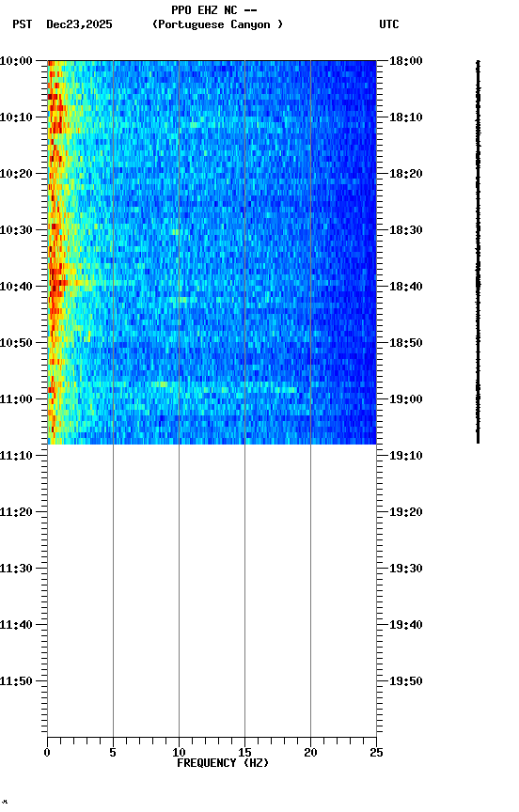
Task: Click the '19:30' UTC time label
Action: tap(406, 569)
